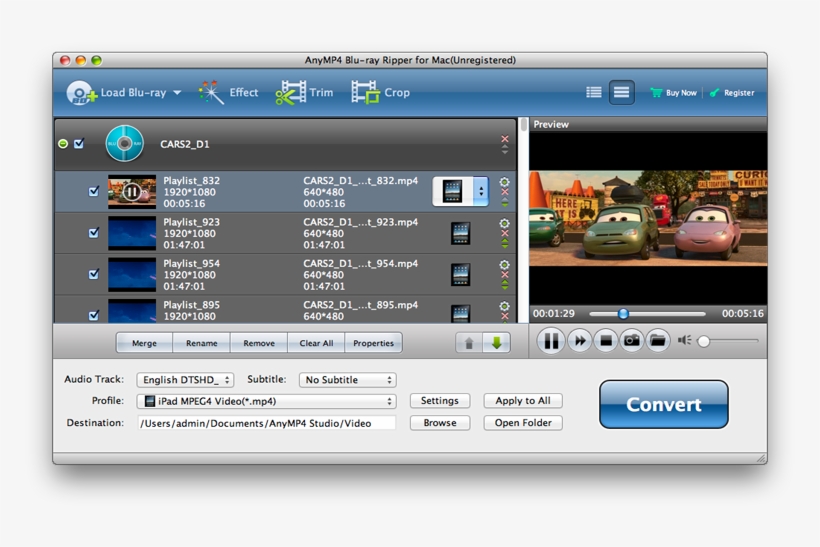
Task: Open the Trim tool
Action: click(x=304, y=93)
